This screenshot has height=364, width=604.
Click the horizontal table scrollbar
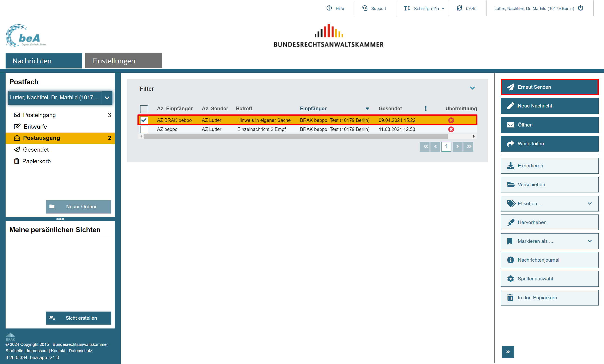(296, 136)
